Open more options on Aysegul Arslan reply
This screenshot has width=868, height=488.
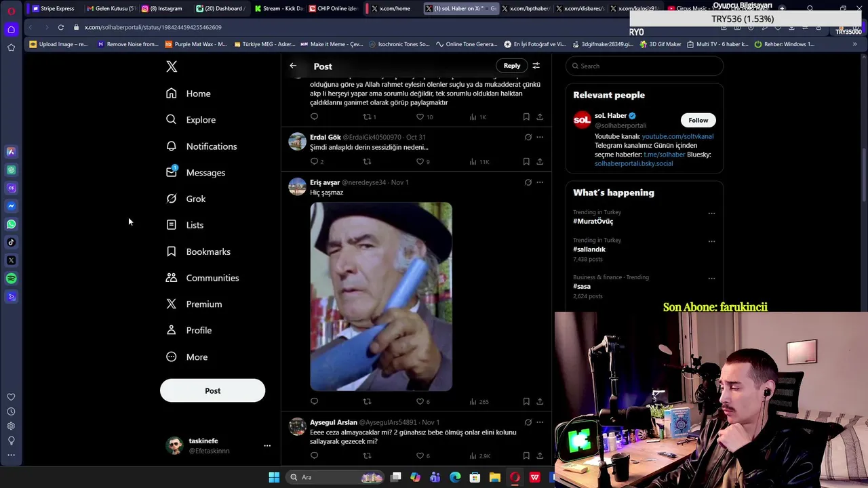[x=540, y=422]
